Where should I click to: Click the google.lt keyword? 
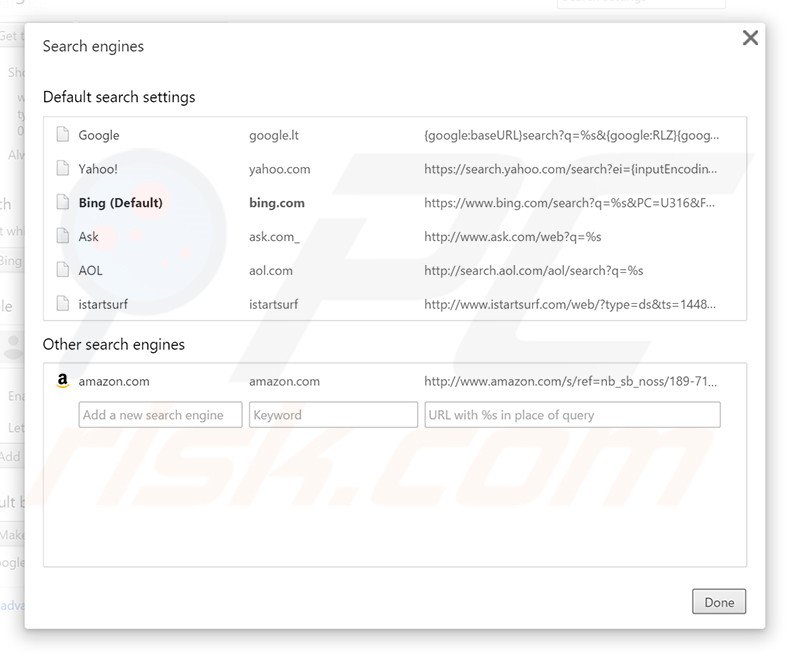pyautogui.click(x=274, y=135)
